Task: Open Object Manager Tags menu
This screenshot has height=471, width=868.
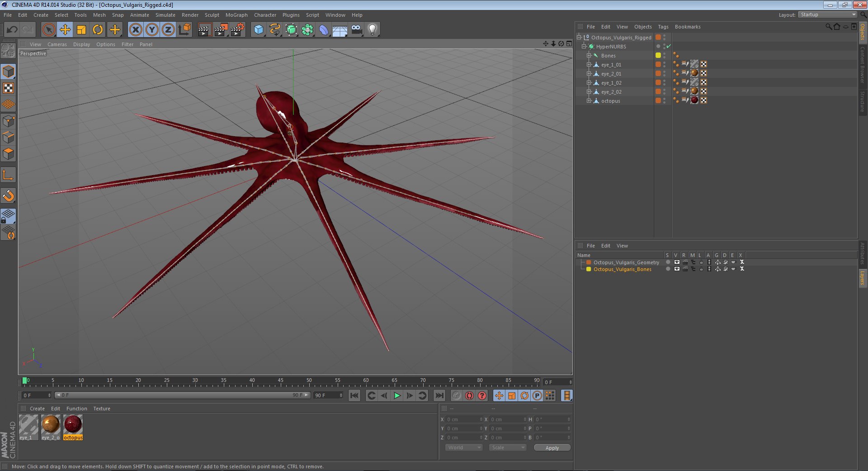Action: coord(663,27)
